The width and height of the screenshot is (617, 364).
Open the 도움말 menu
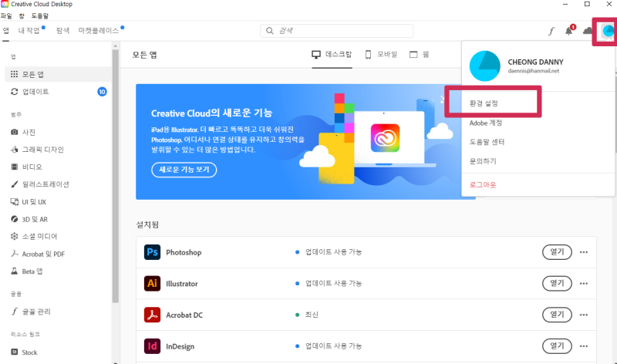40,16
